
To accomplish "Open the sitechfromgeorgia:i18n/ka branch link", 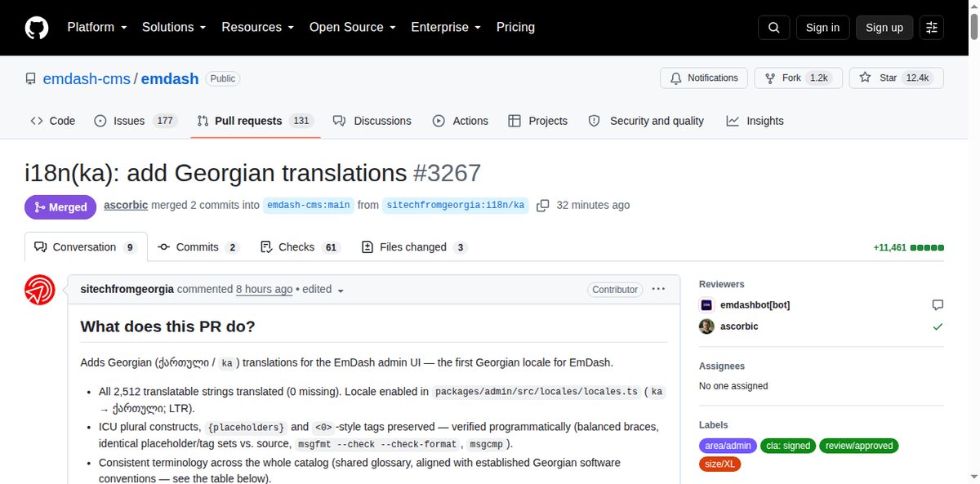I will pyautogui.click(x=456, y=206).
